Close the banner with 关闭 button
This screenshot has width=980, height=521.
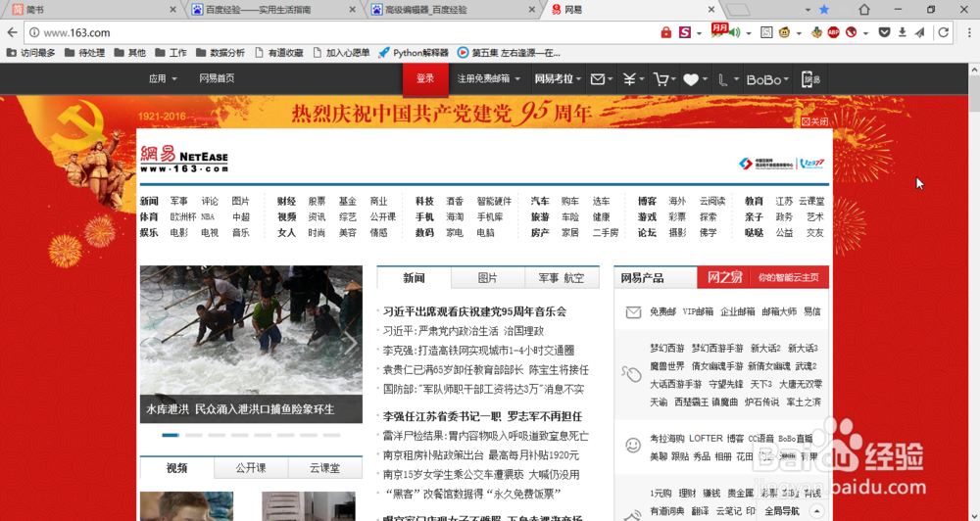click(815, 121)
